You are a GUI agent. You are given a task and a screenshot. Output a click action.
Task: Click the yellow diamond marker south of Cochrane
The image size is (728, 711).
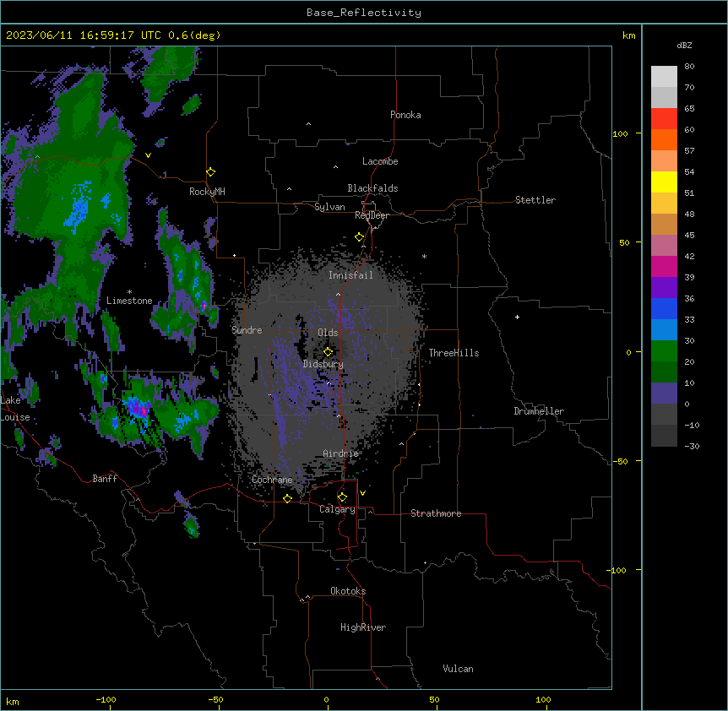287,498
